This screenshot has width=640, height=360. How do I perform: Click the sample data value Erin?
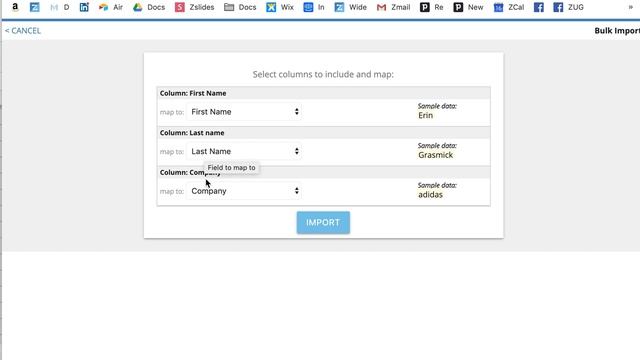click(x=425, y=116)
